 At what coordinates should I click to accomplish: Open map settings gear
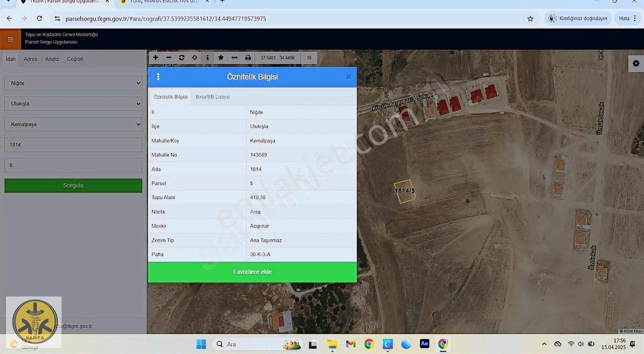tap(636, 64)
